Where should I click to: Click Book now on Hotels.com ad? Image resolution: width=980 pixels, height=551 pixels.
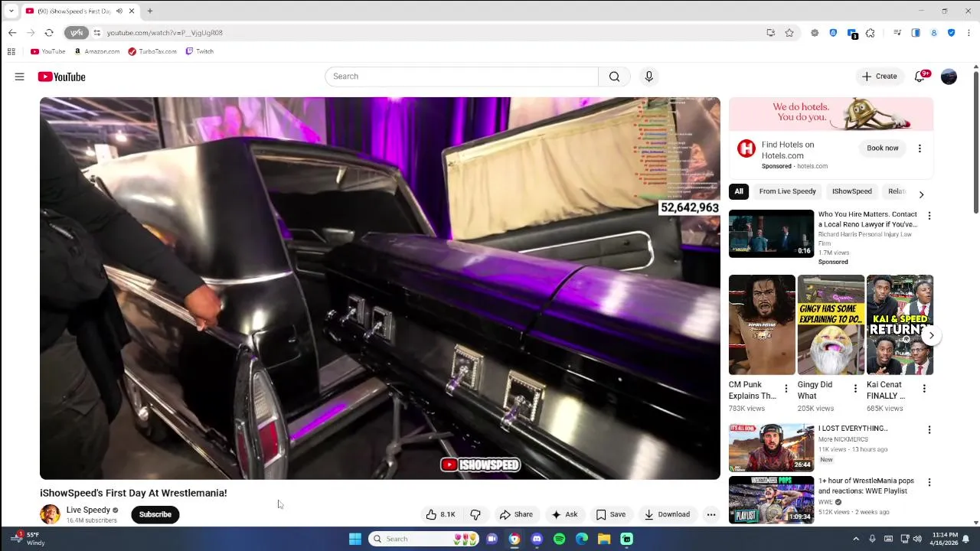(882, 148)
